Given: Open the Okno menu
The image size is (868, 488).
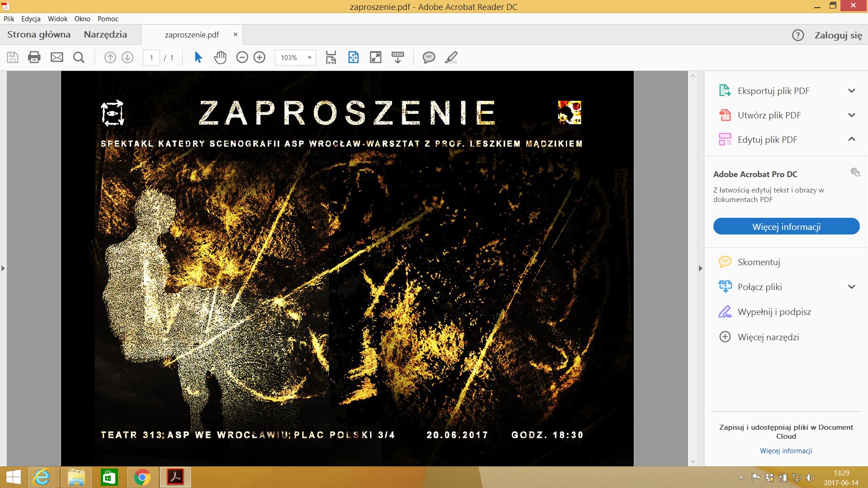Looking at the screenshot, I should tap(82, 19).
